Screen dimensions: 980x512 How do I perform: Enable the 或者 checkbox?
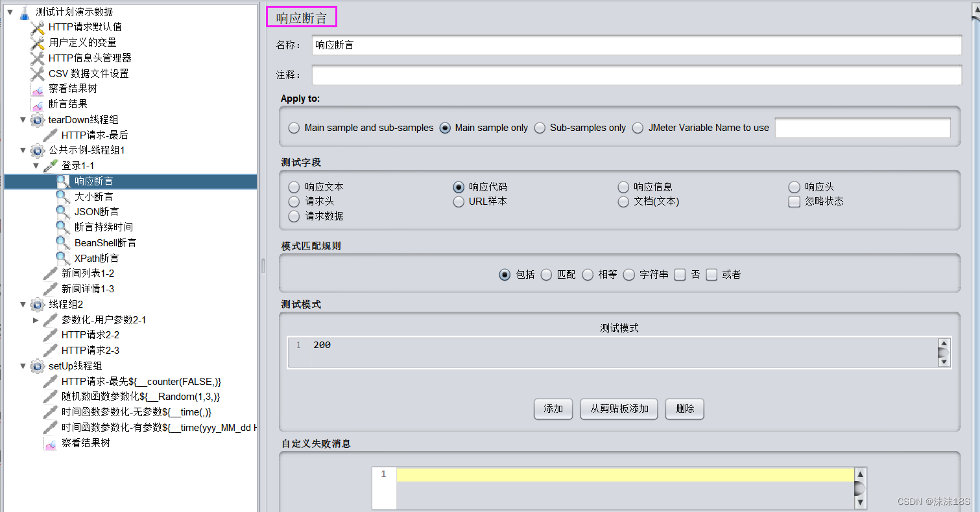tap(712, 275)
